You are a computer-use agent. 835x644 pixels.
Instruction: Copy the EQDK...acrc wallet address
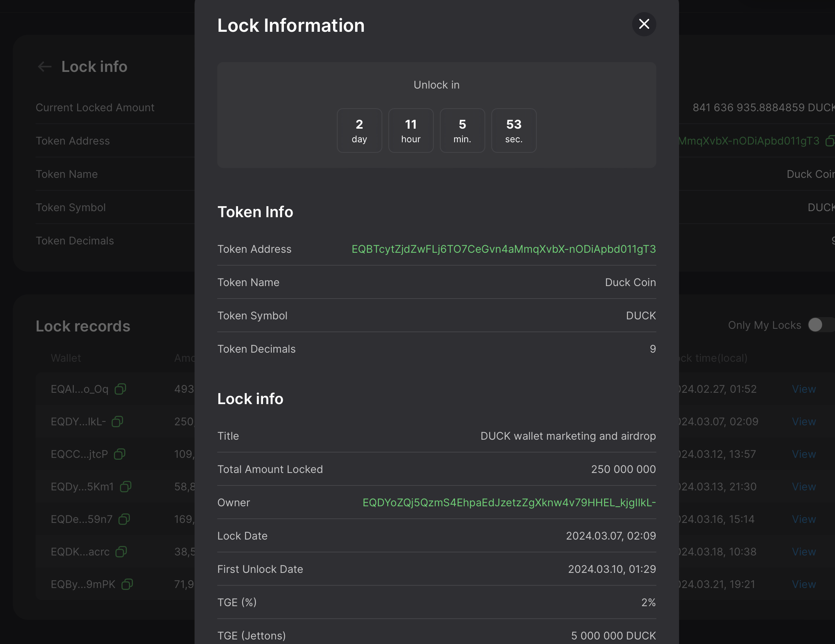click(x=121, y=552)
